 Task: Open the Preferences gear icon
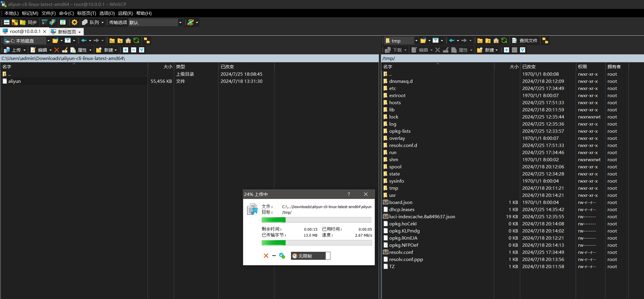click(x=75, y=22)
